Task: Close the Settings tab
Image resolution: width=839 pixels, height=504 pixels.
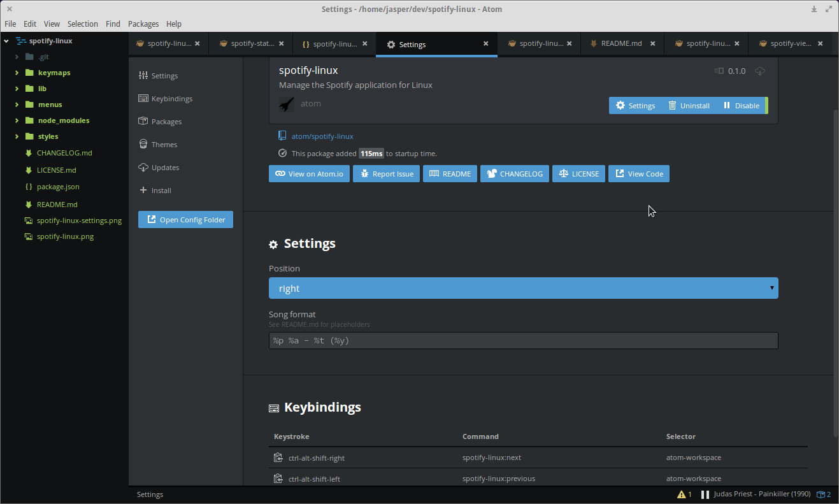Action: point(486,44)
